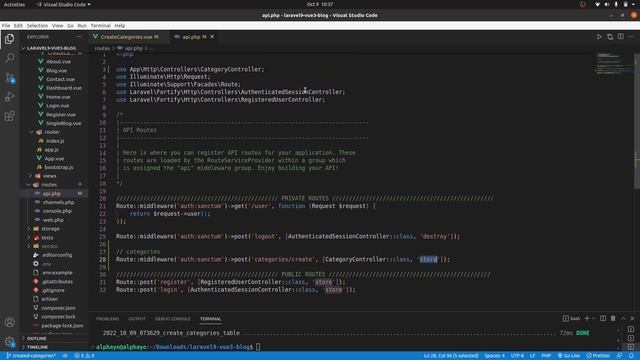Screen dimensions: 640x360
Task: Open the Search view icon
Action: (9, 58)
